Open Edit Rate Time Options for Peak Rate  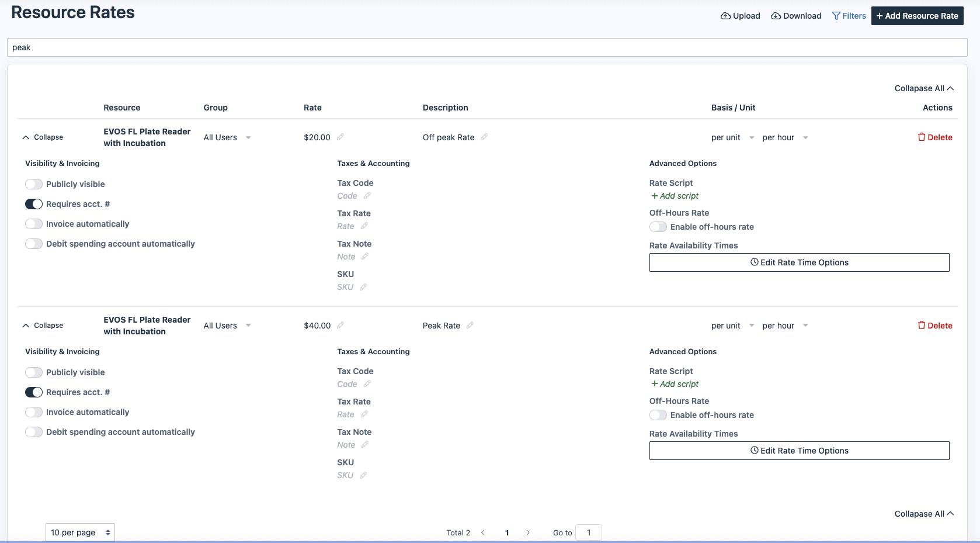pos(799,451)
